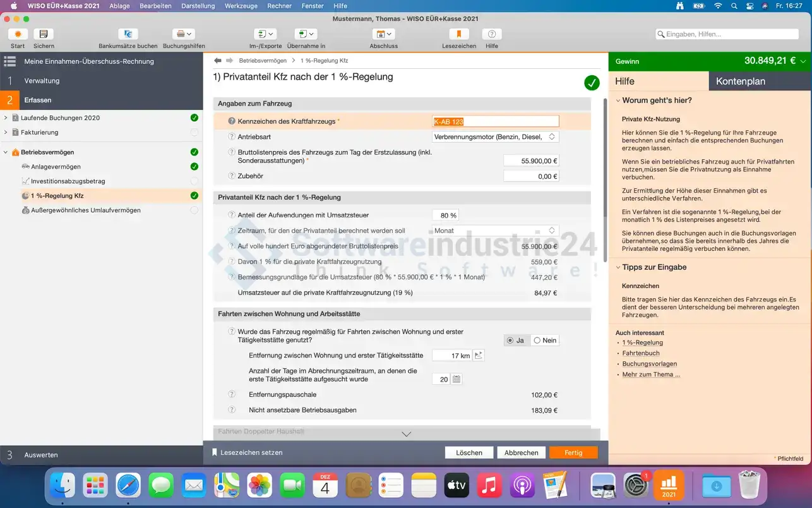Image resolution: width=812 pixels, height=508 pixels.
Task: Expand Laufende Buchungen 2020 tree node
Action: pos(6,118)
